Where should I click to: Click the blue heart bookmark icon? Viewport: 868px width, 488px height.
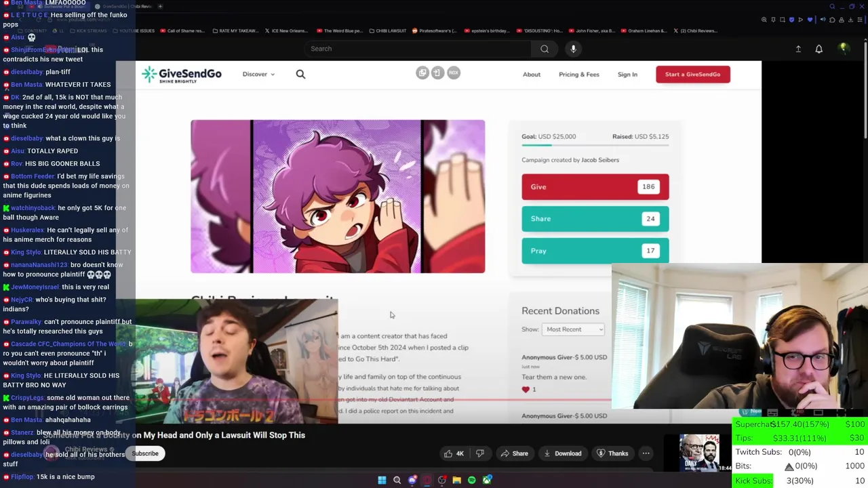[x=810, y=20]
